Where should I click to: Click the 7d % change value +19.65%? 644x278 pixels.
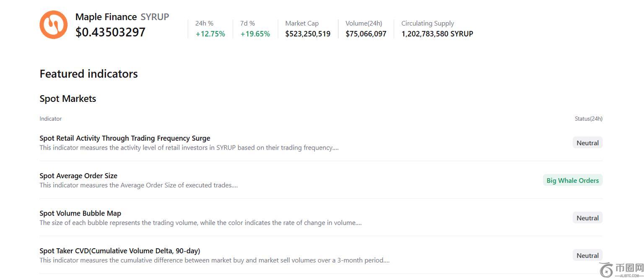pos(255,34)
